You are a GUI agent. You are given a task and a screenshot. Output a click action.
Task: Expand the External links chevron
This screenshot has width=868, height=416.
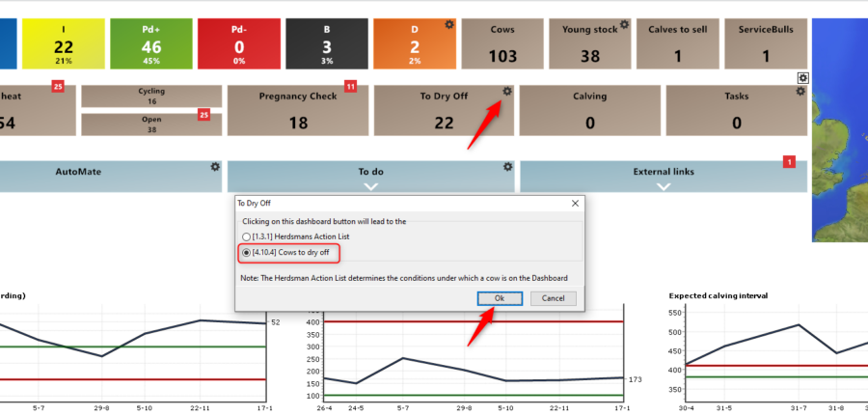click(663, 185)
